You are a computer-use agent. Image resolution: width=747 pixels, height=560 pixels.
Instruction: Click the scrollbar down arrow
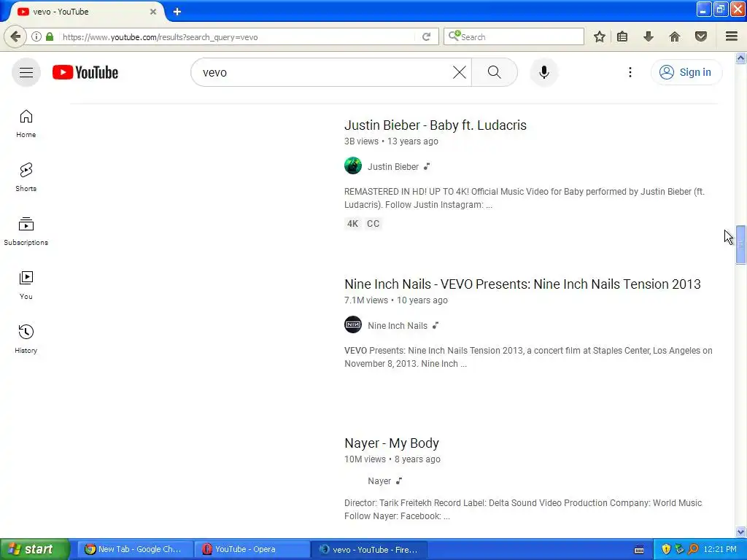click(x=740, y=532)
